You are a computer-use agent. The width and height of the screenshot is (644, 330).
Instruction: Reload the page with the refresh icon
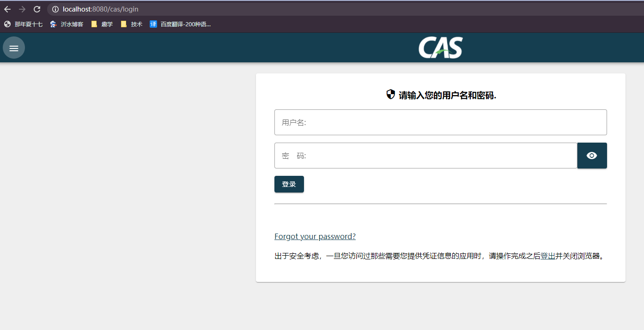[x=37, y=9]
